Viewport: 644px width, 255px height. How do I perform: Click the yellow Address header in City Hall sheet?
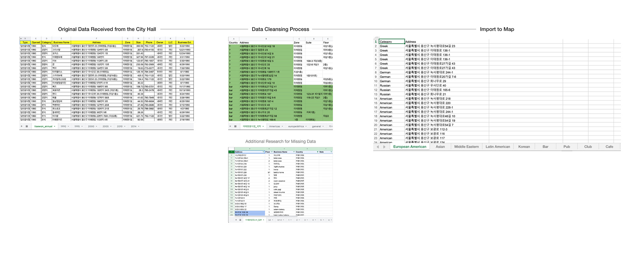click(97, 42)
